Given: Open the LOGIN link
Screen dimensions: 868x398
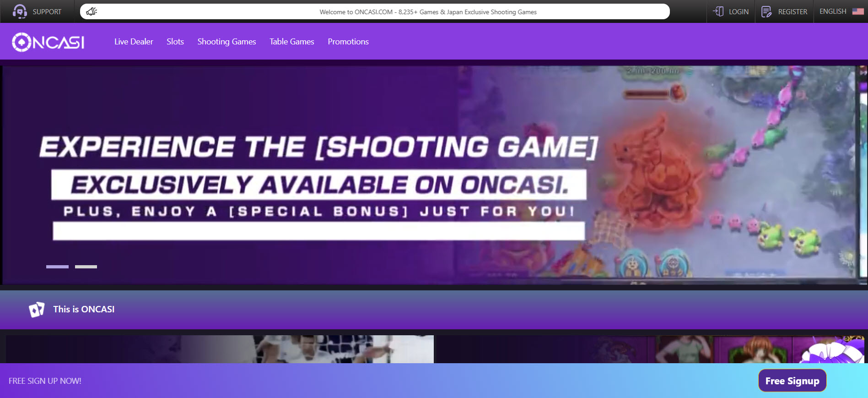Looking at the screenshot, I should coord(739,12).
